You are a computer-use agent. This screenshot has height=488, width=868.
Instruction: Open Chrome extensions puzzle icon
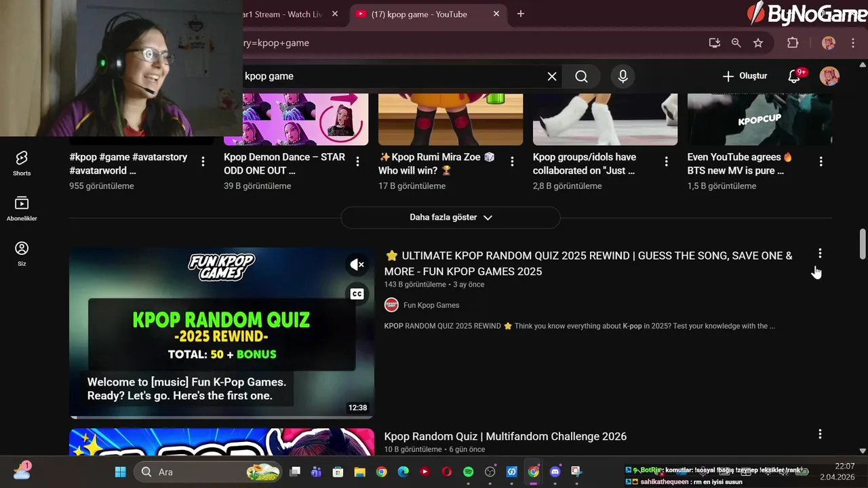coord(793,43)
